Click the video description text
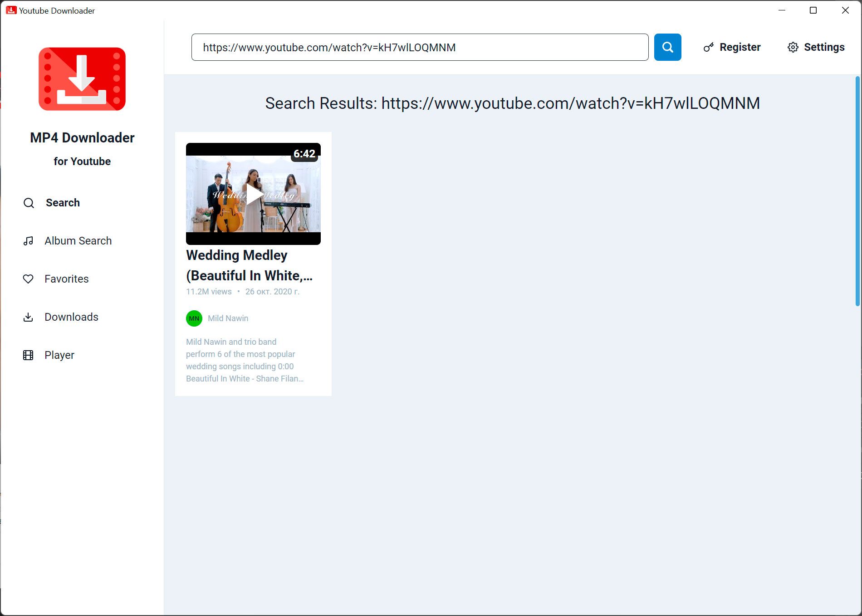 (x=244, y=360)
